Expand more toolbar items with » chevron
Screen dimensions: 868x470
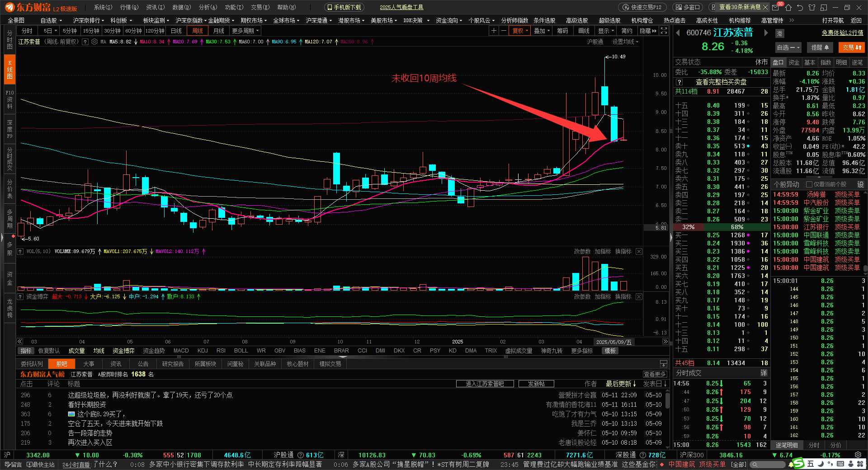point(792,20)
